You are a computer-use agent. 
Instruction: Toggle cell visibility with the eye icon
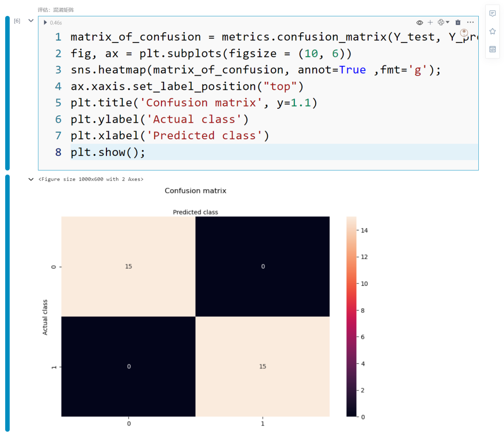click(x=420, y=22)
